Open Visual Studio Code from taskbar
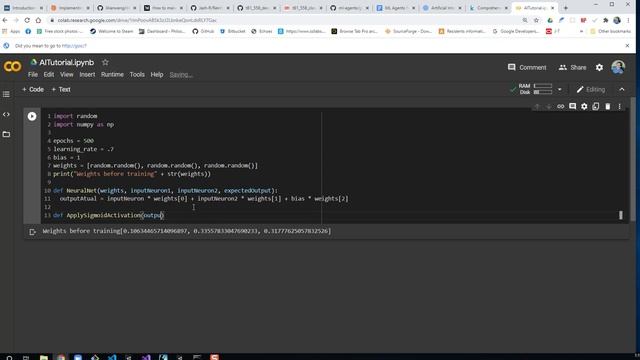This screenshot has height=360, width=640. 112,357
